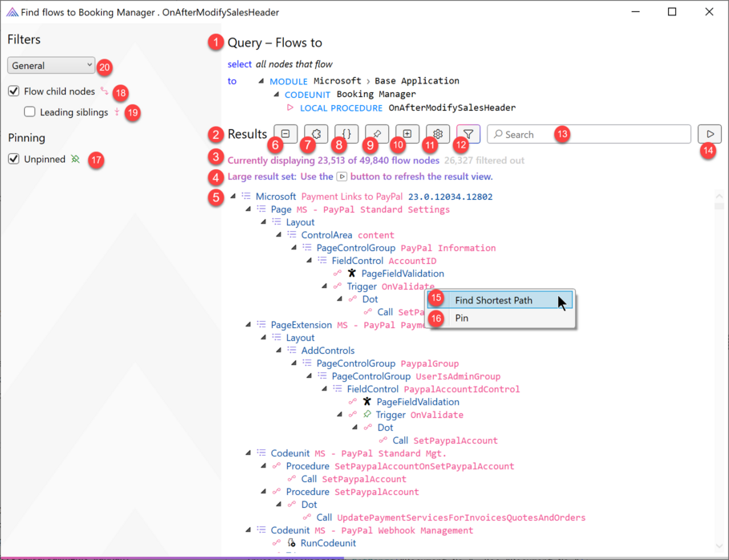Viewport: 729px width, 560px height.
Task: Collapse the FieldControl PaypalAccountIdControl node
Action: coord(325,389)
